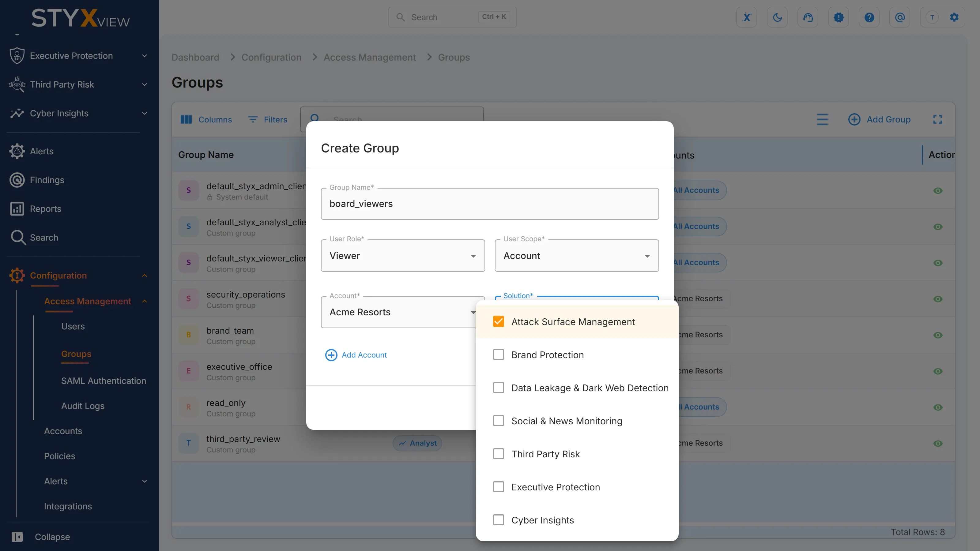Screen dimensions: 980x551
Task: Open the help question mark icon
Action: pos(869,17)
